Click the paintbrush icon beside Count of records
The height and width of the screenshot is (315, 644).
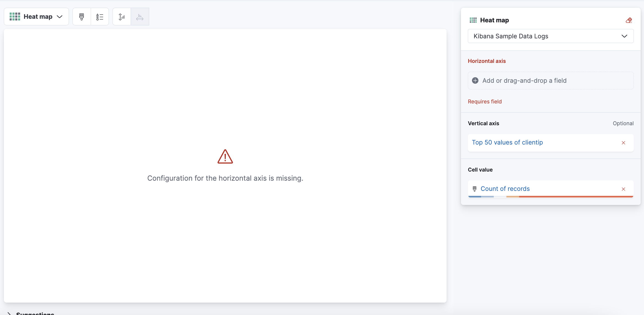(474, 189)
